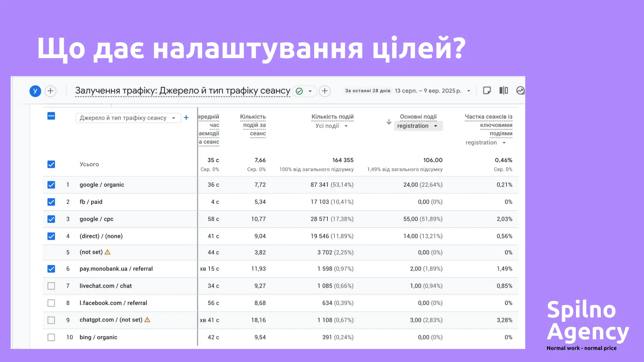Screen dimensions: 644x362
Task: Open the 'registration' dropdown under 'Основні події'
Action: pyautogui.click(x=418, y=126)
